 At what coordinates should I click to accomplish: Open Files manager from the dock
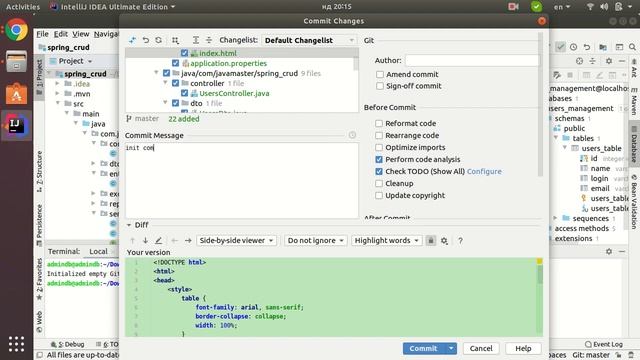pyautogui.click(x=16, y=62)
